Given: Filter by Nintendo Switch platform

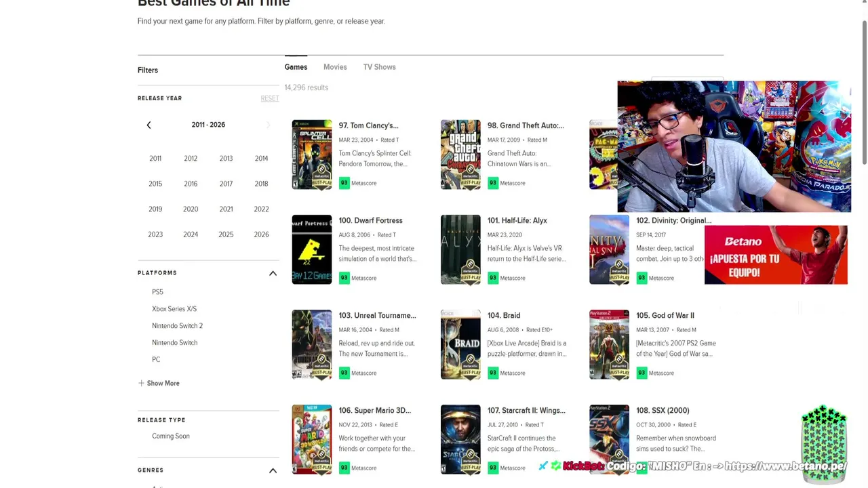Looking at the screenshot, I should tap(174, 343).
